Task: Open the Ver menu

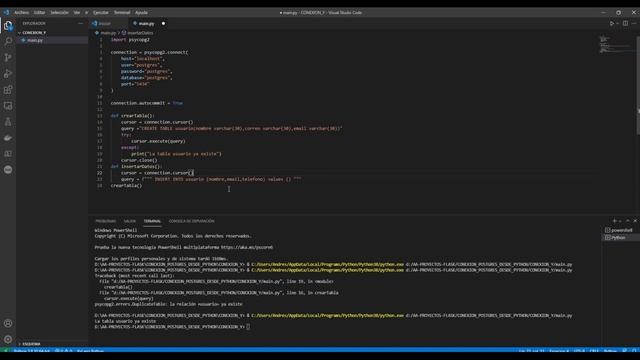Action: (x=77, y=13)
